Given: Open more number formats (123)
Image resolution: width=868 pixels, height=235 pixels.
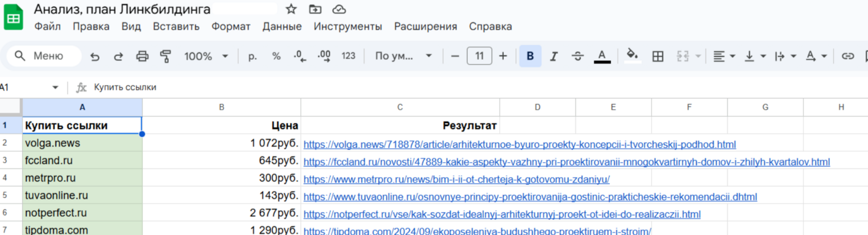Looking at the screenshot, I should (348, 56).
